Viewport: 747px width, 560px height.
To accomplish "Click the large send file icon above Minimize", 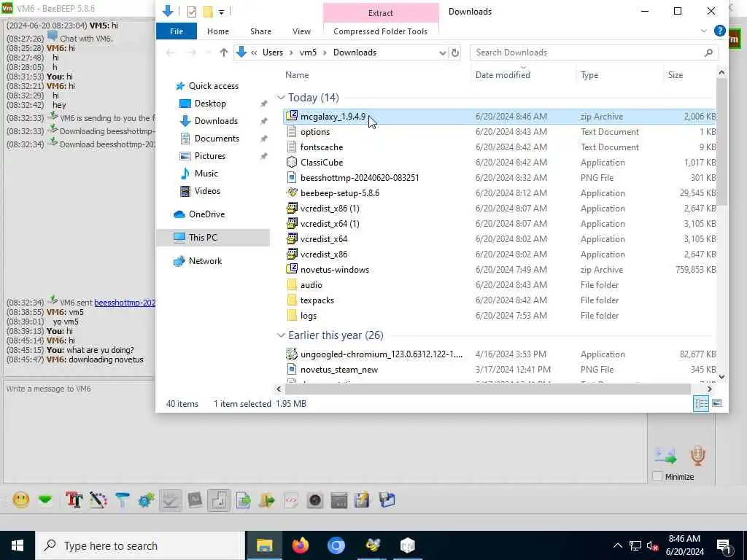I will point(665,455).
